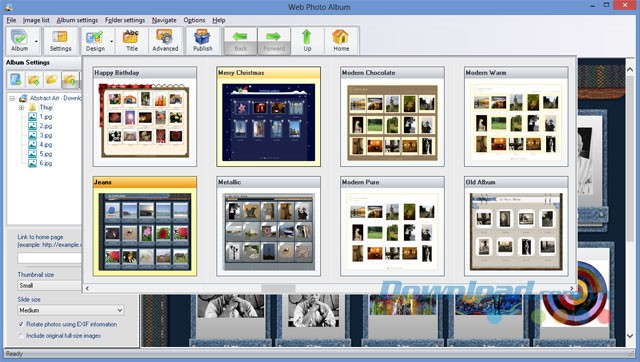Click the Back navigation arrow
Screen dimensions: 640x362
tap(240, 40)
